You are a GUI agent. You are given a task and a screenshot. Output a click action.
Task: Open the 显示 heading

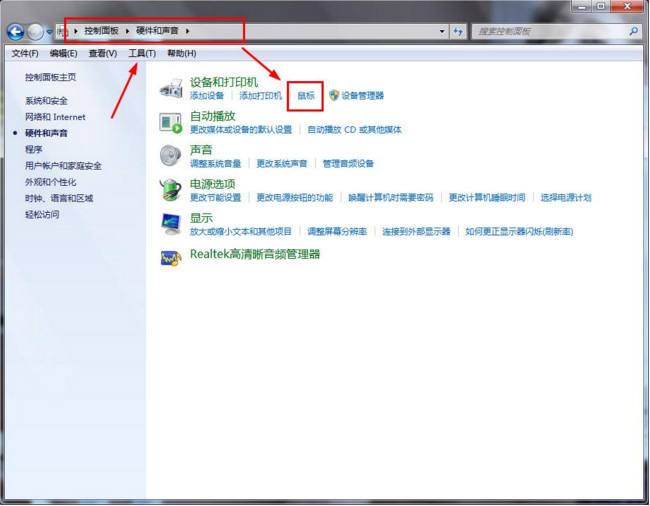click(x=201, y=218)
